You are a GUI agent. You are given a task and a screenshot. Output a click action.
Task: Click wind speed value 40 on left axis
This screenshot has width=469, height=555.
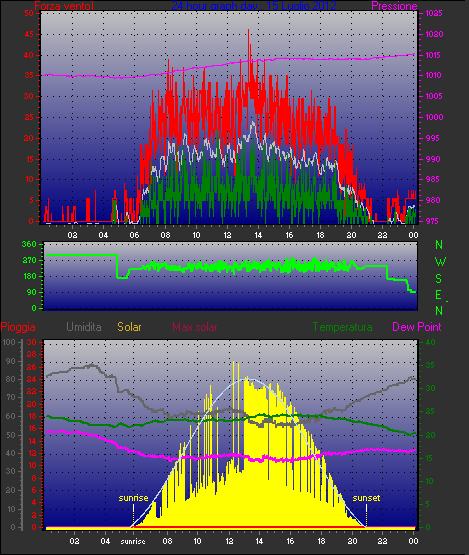click(29, 55)
